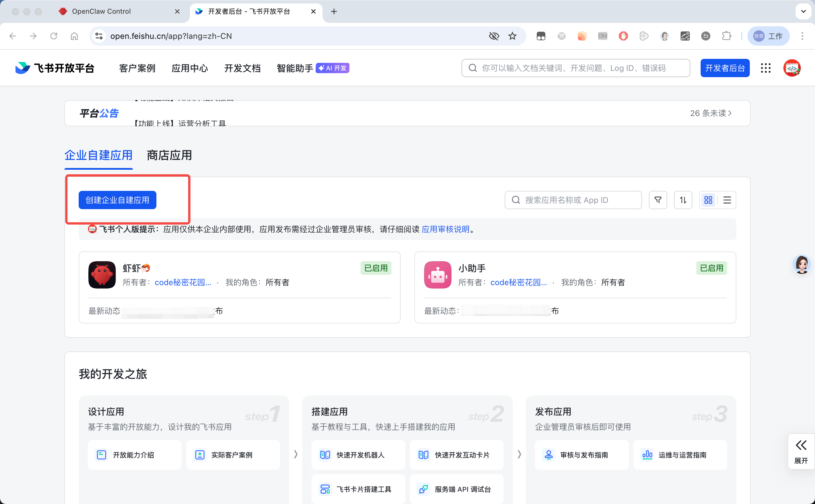The image size is (815, 504).
Task: Open 开放能力介绍
Action: pyautogui.click(x=134, y=454)
